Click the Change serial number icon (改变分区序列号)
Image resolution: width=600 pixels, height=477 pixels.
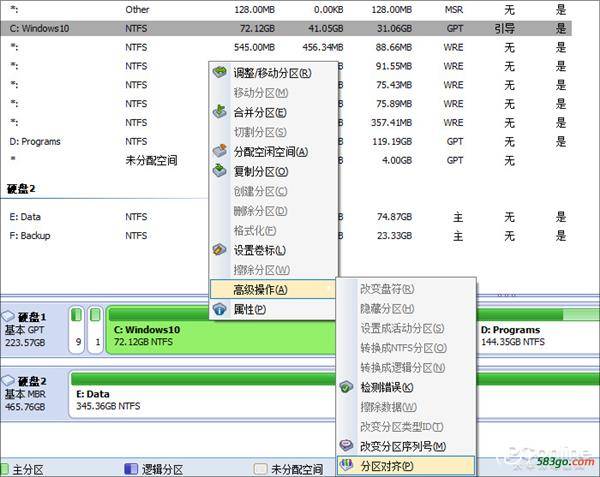[x=347, y=445]
